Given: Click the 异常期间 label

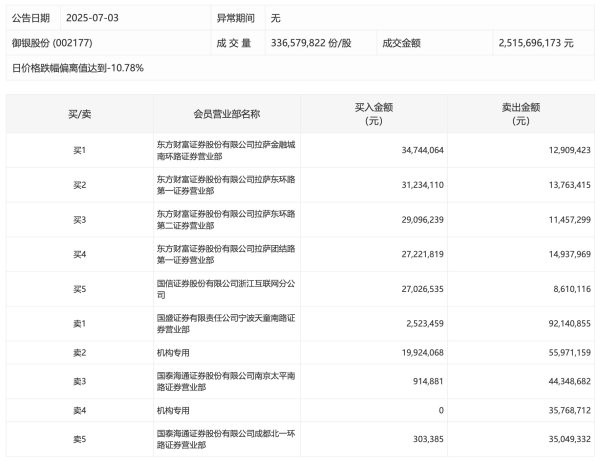Looking at the screenshot, I should [x=235, y=18].
